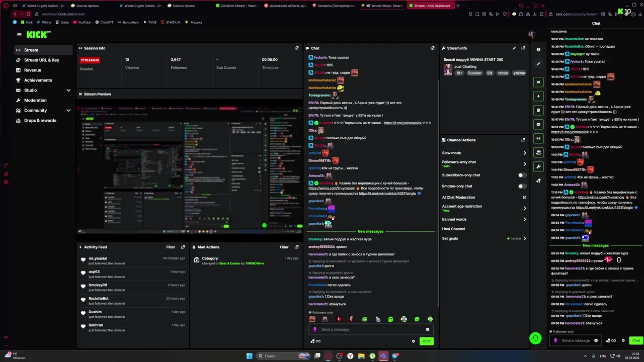Viewport: 644px width, 362px height.
Task: Expand Account age restriction options
Action: (525, 208)
